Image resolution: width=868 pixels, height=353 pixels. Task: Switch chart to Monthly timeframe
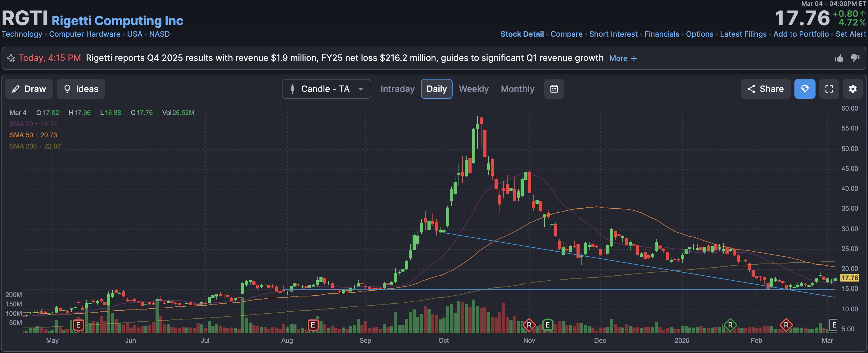(517, 89)
